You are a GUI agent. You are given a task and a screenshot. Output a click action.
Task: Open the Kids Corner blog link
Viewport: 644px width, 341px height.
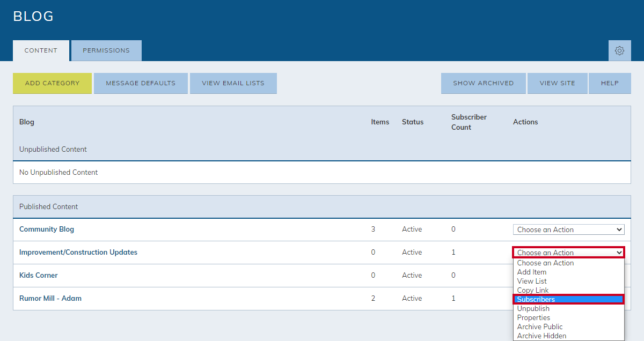pos(38,275)
